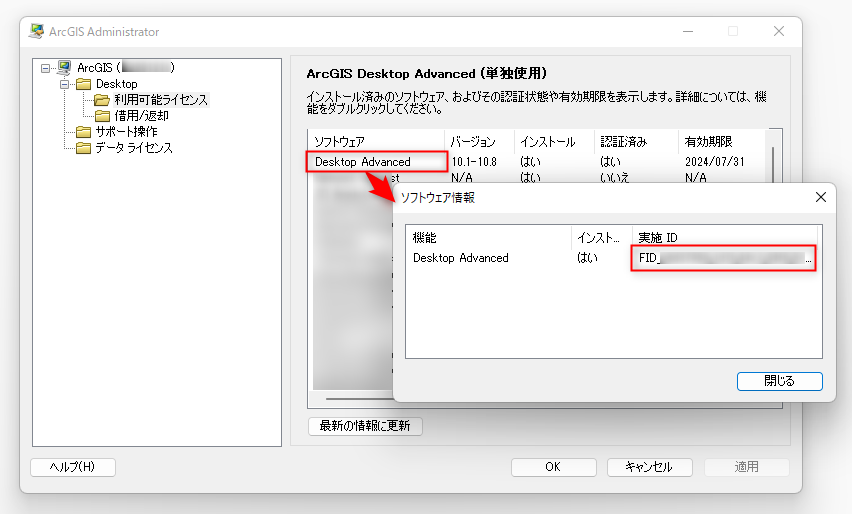This screenshot has height=514, width=852.
Task: Select the Desktop Advanced row in software list
Action: coord(363,161)
